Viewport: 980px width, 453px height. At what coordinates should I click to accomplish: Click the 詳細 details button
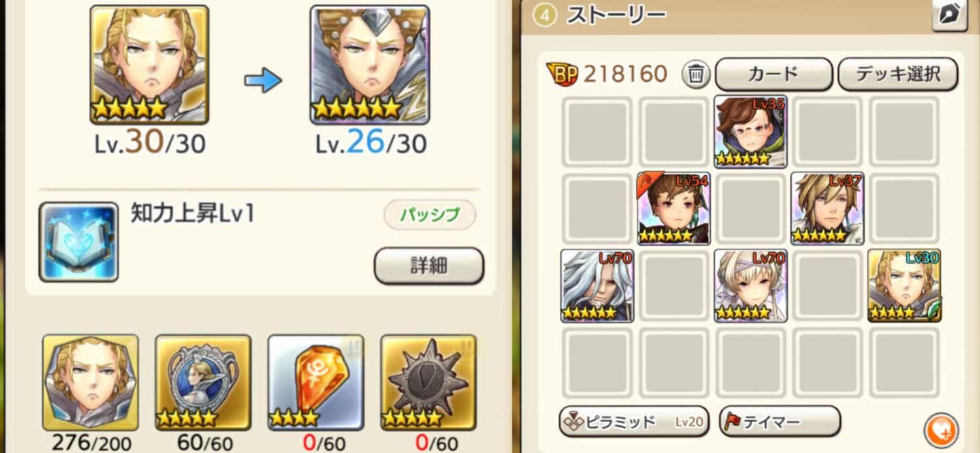429,265
